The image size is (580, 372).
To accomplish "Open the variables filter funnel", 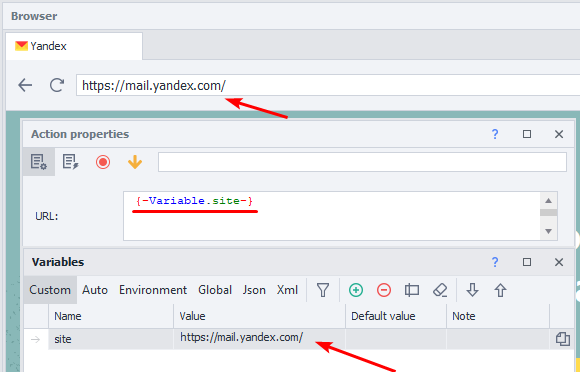I will pyautogui.click(x=323, y=290).
